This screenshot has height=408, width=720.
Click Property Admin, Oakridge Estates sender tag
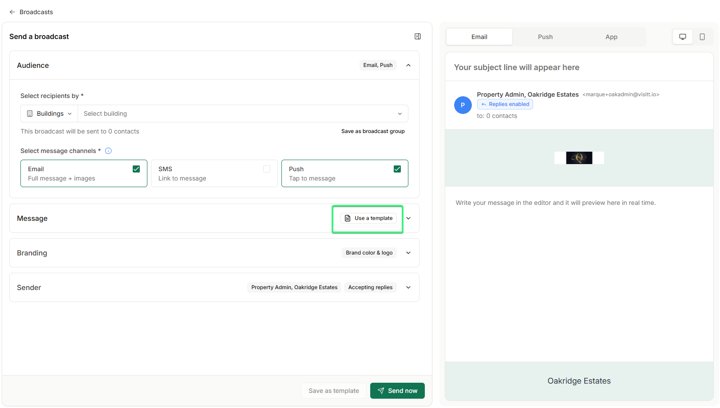pos(294,287)
